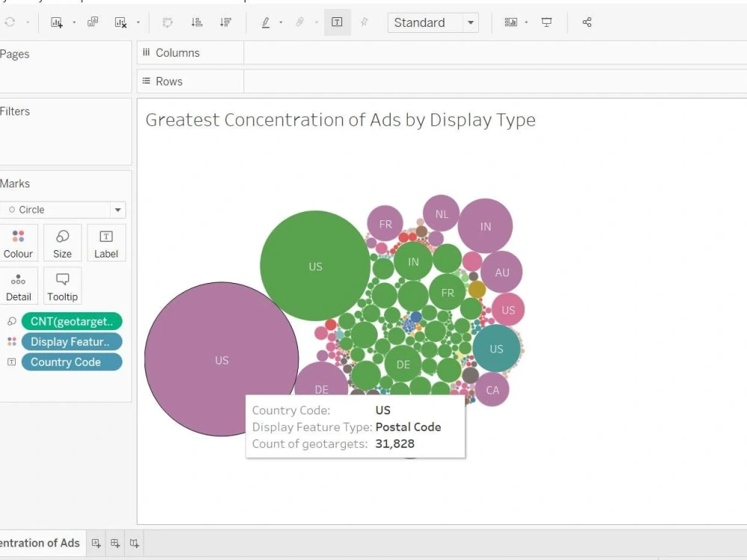Open the Circle mark type dropdown
The width and height of the screenshot is (747, 560).
click(117, 210)
